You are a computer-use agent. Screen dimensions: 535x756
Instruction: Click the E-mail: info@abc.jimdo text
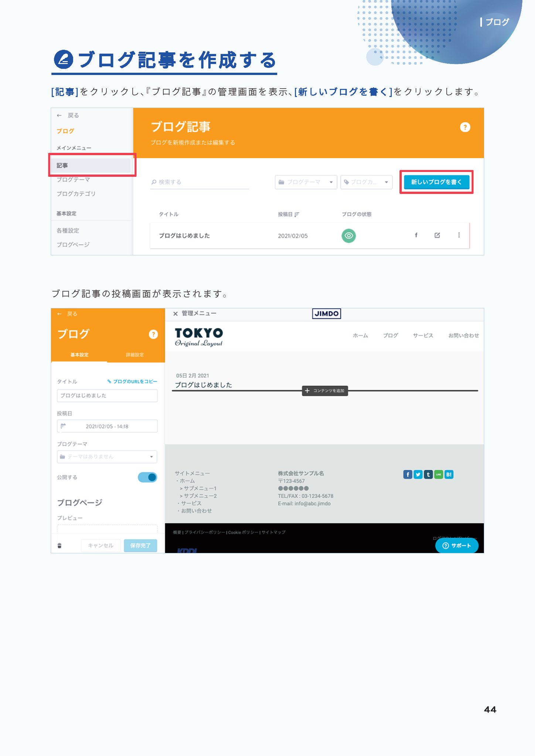304,504
